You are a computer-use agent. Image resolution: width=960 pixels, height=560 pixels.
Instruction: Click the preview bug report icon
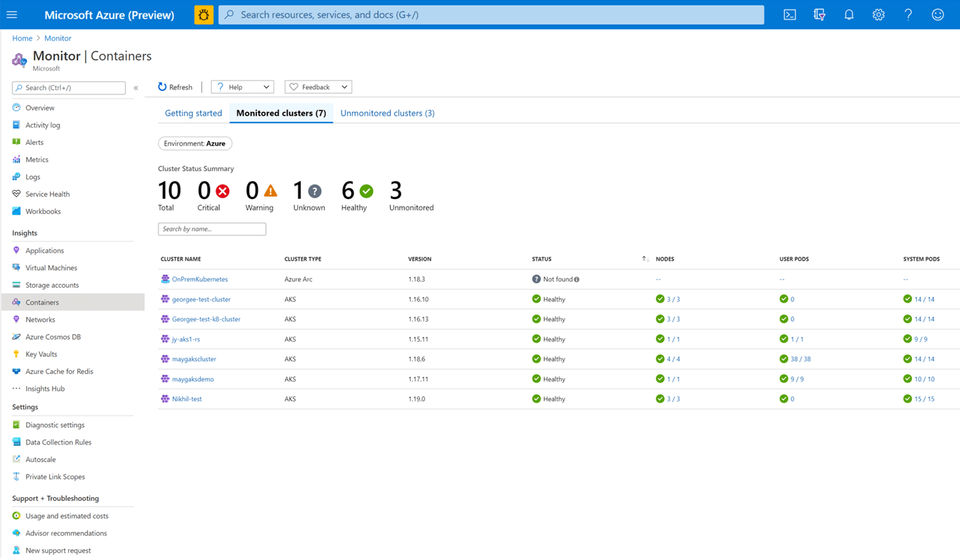(203, 15)
